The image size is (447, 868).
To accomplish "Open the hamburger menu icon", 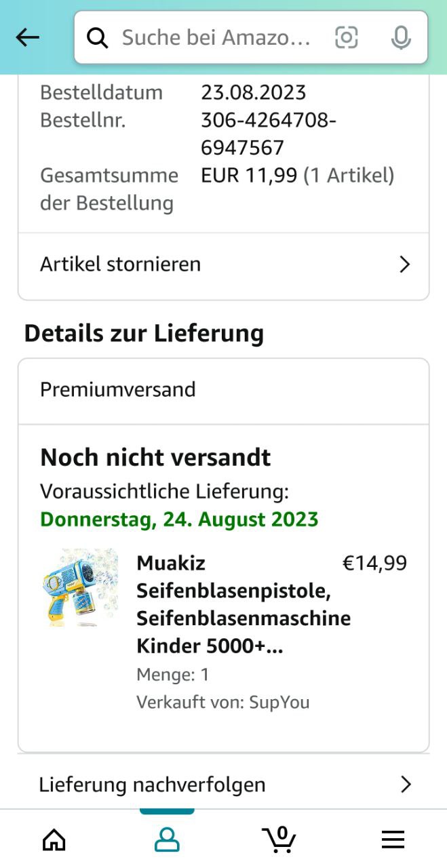I will (x=393, y=840).
